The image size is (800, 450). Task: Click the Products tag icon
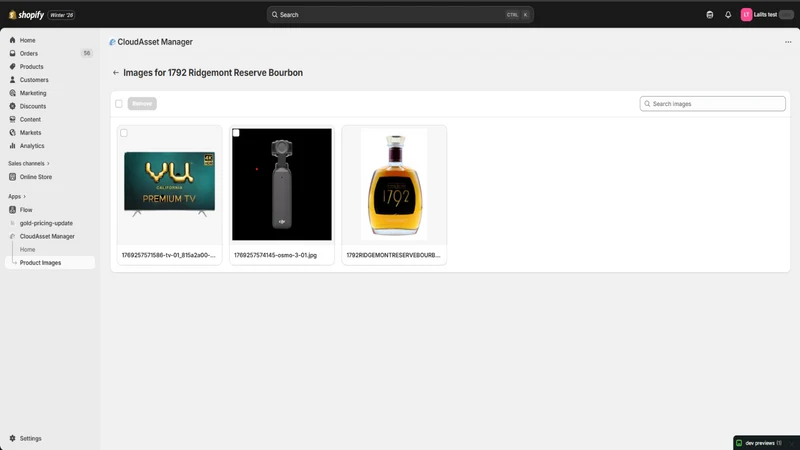12,66
